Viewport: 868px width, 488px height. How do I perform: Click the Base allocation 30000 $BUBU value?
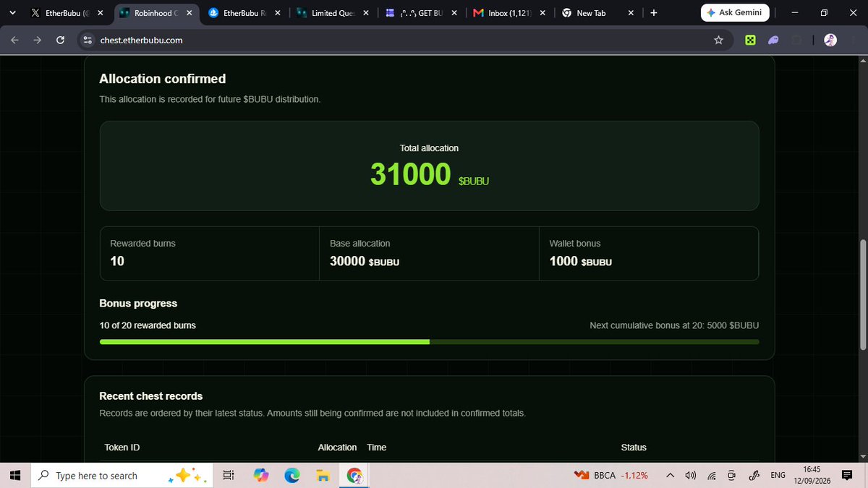point(365,262)
